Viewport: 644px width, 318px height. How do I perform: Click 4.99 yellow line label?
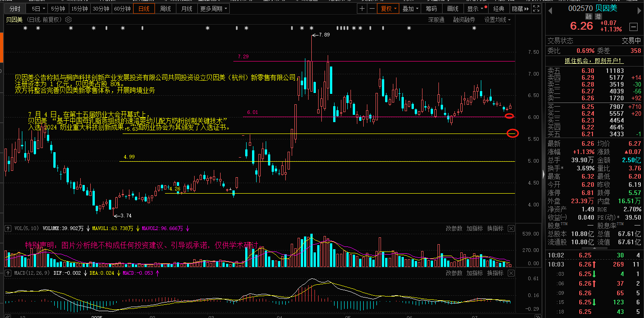point(129,157)
